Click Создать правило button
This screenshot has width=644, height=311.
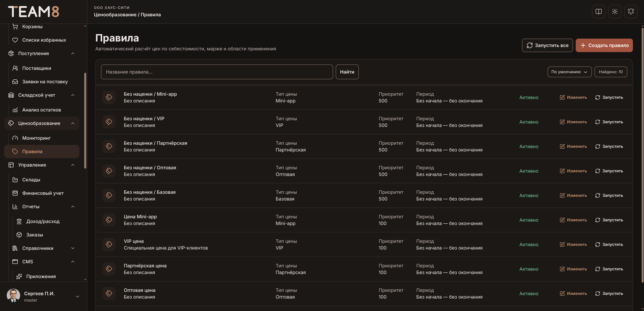[x=604, y=45]
